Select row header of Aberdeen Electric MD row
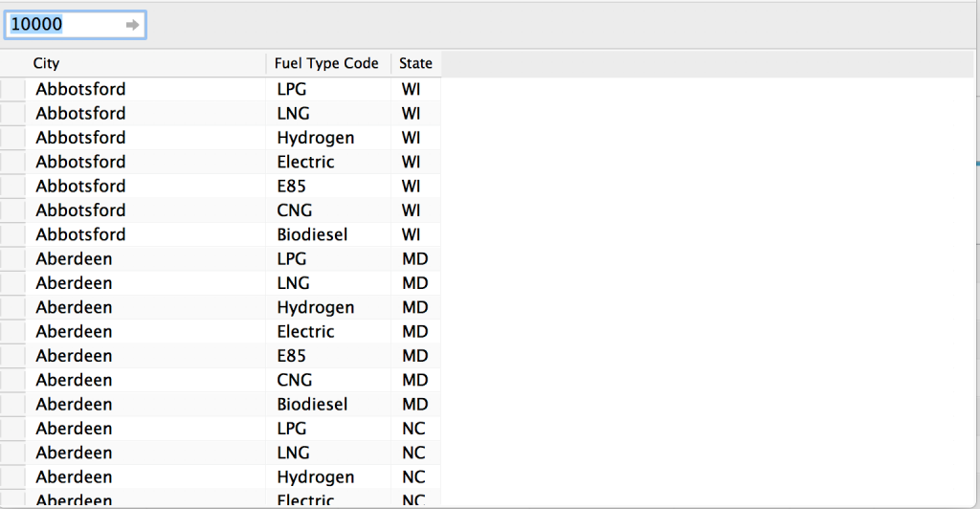 12,332
